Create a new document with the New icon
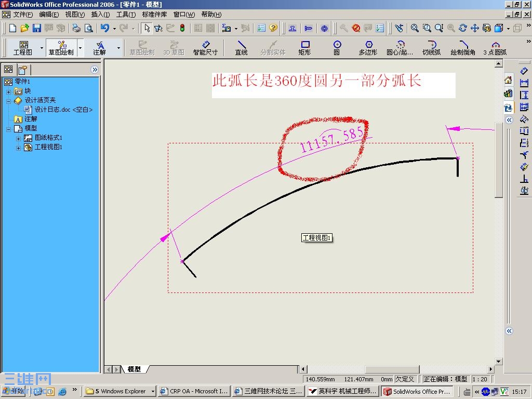The height and width of the screenshot is (399, 532). tap(12, 28)
